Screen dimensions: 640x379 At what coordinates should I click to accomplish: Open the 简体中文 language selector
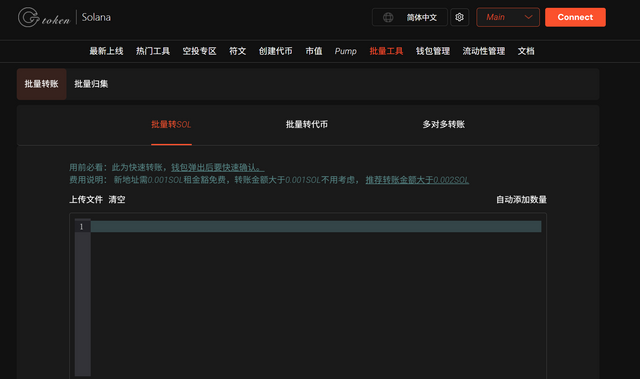click(x=410, y=17)
